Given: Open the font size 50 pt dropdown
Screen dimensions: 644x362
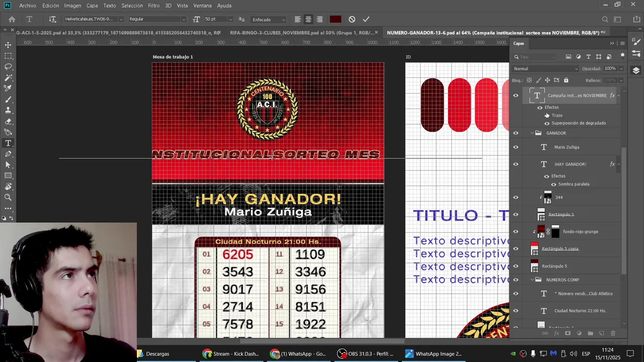Looking at the screenshot, I should point(230,19).
